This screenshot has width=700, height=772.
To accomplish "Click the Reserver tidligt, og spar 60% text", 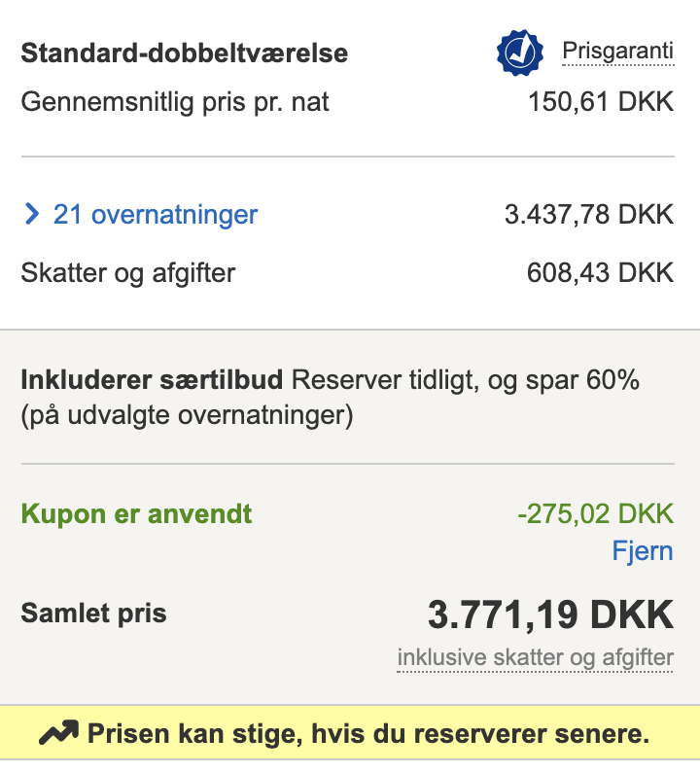I will pos(465,380).
